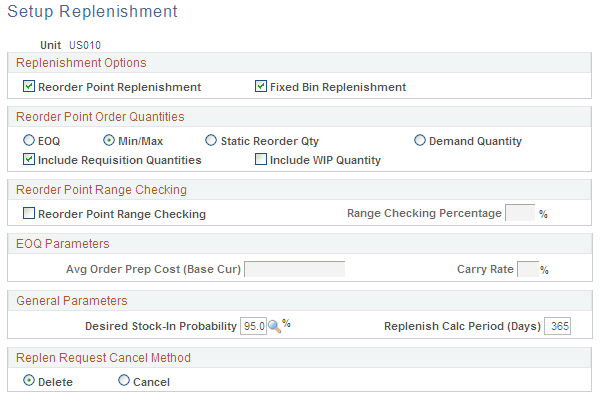Click into the Carry Rate field
The image size is (600, 401).
[528, 268]
